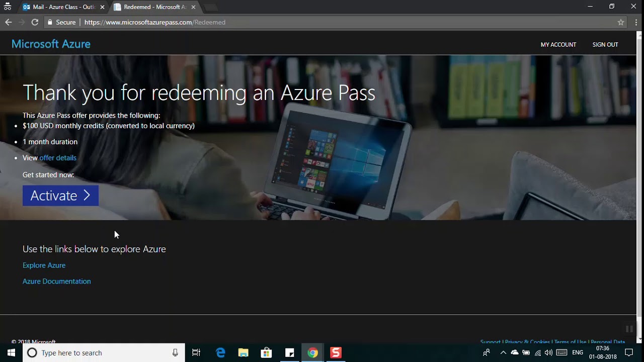
Task: Close the Redeemed tab
Action: [193, 7]
